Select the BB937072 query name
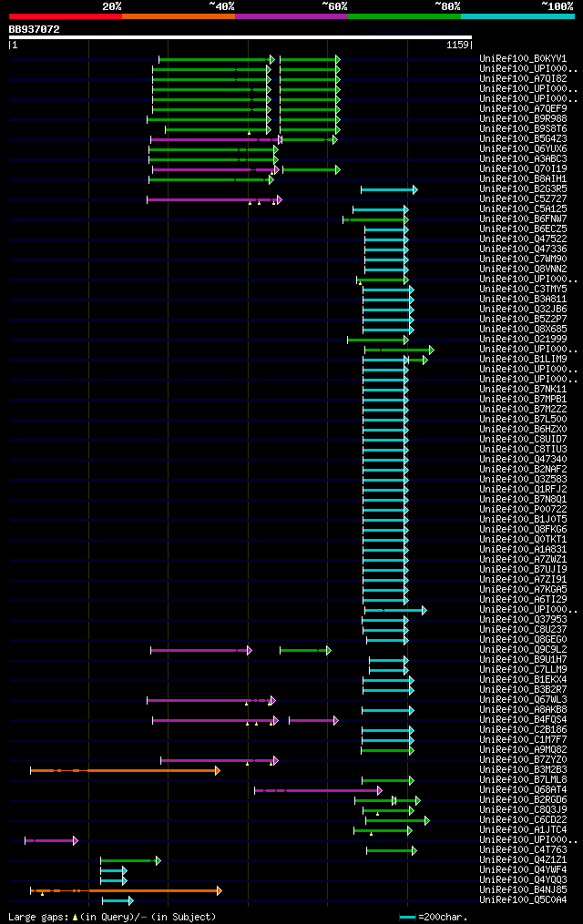Viewport: 583px width, 924px height. point(35,29)
